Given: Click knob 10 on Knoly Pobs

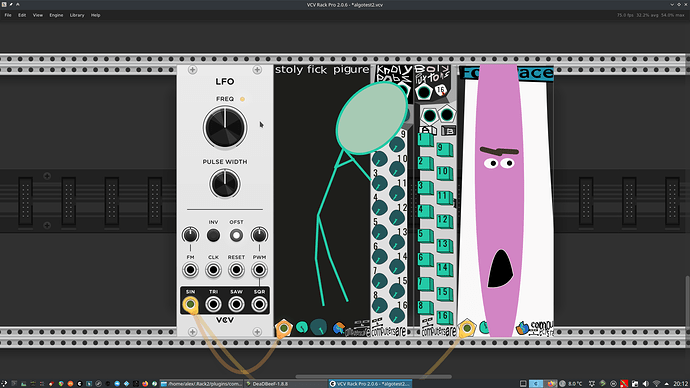Looking at the screenshot, I should tap(397, 168).
